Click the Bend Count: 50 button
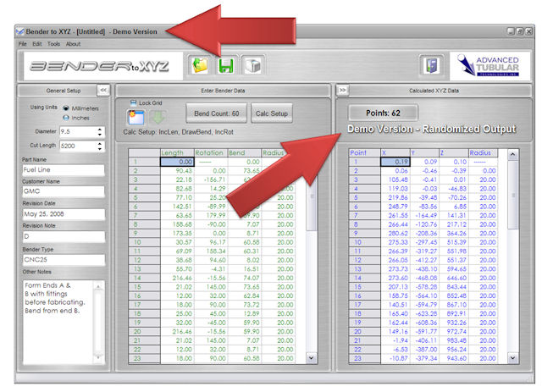The width and height of the screenshot is (542, 392). (x=216, y=113)
